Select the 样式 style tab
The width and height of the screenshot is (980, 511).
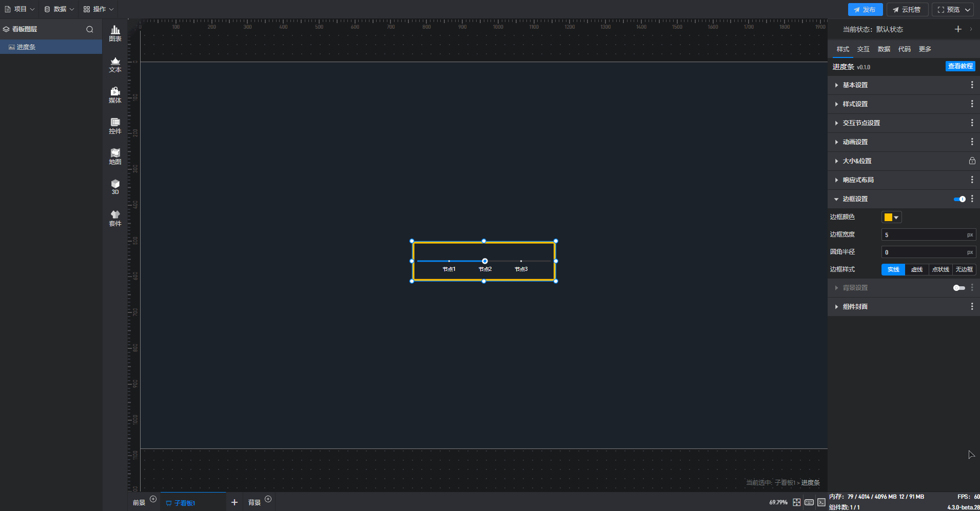(842, 49)
